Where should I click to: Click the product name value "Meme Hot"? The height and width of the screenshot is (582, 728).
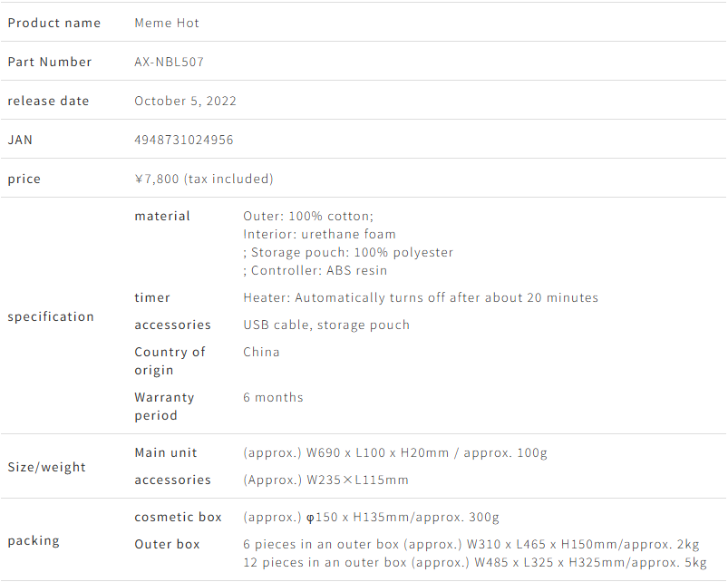click(167, 23)
